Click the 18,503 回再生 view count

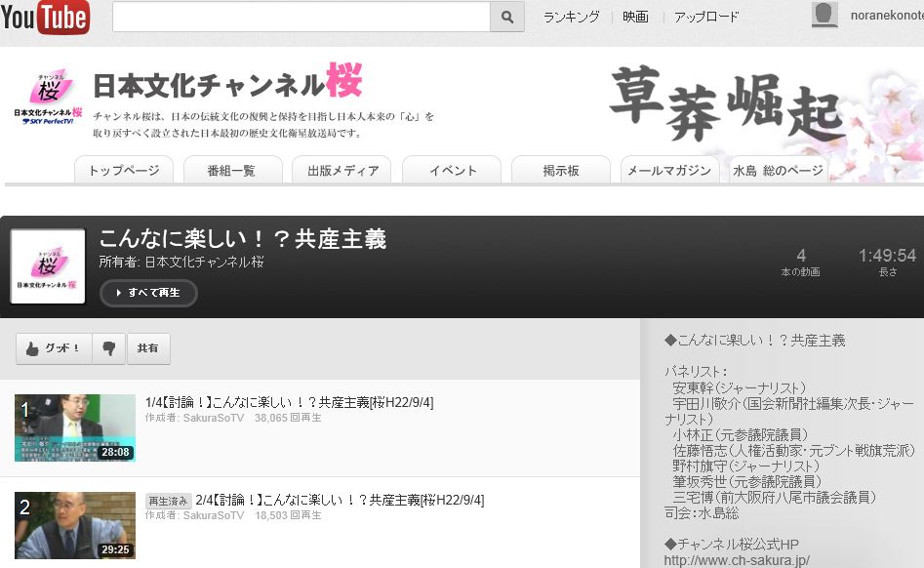[288, 515]
